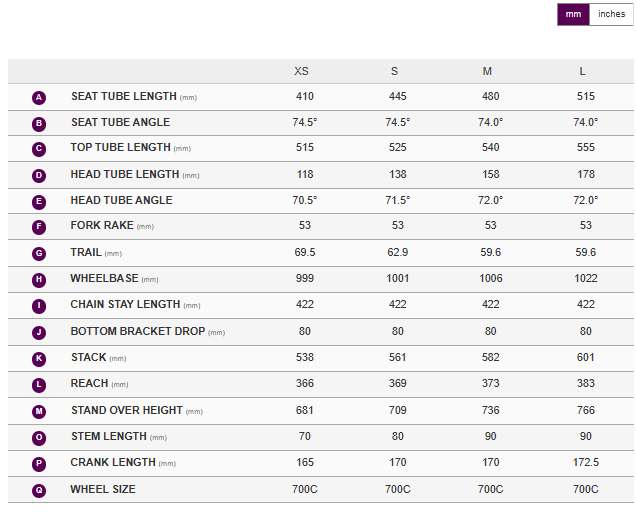Image resolution: width=636 pixels, height=513 pixels.
Task: Select the XS size column header
Action: pos(301,71)
